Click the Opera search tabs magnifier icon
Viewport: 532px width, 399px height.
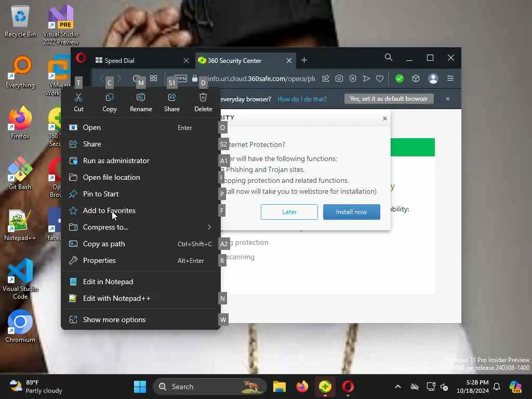389,57
